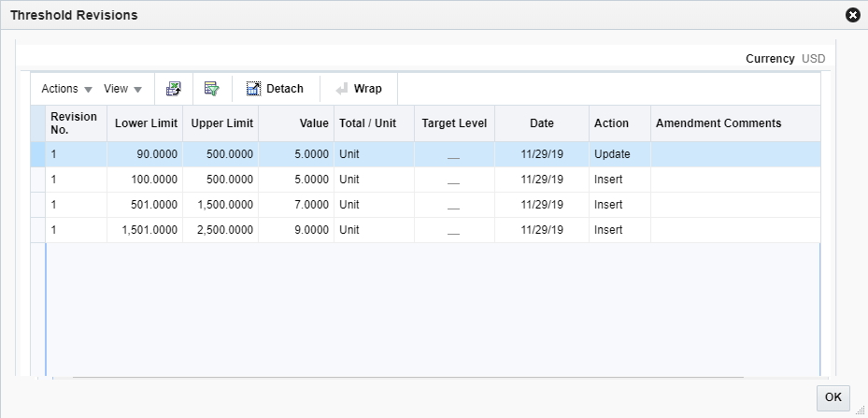Click the dialog resize grip icon
This screenshot has width=868, height=418.
point(860,410)
